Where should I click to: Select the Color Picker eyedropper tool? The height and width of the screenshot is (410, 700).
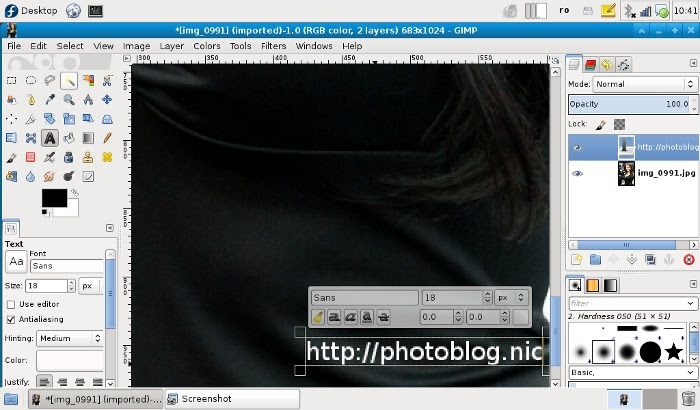point(50,99)
